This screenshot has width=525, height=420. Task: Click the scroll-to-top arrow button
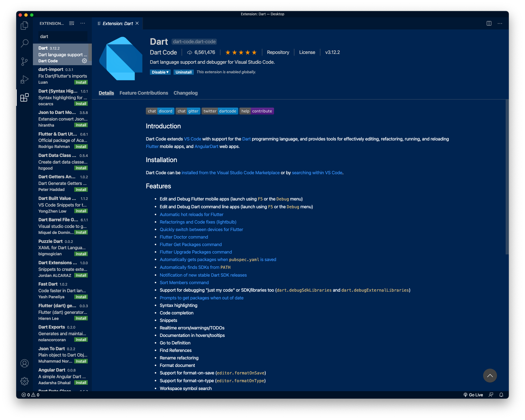click(x=490, y=376)
